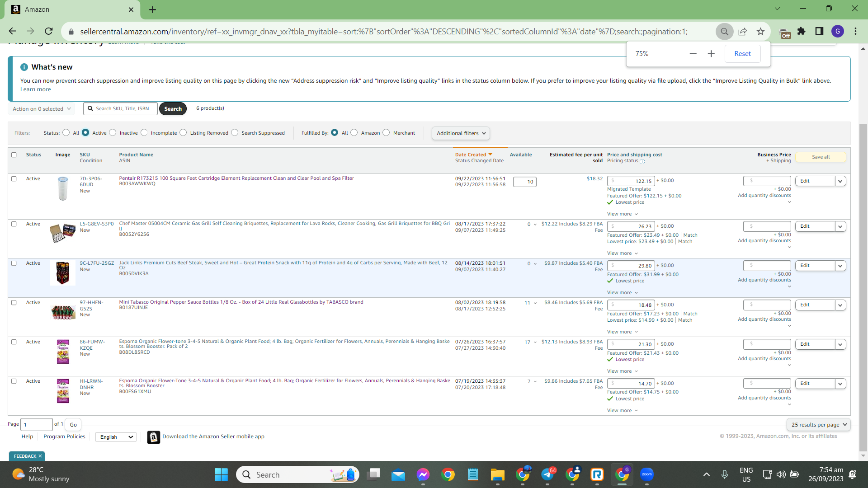The width and height of the screenshot is (868, 488).
Task: Open Pentair R173215 product name link
Action: [x=236, y=178]
